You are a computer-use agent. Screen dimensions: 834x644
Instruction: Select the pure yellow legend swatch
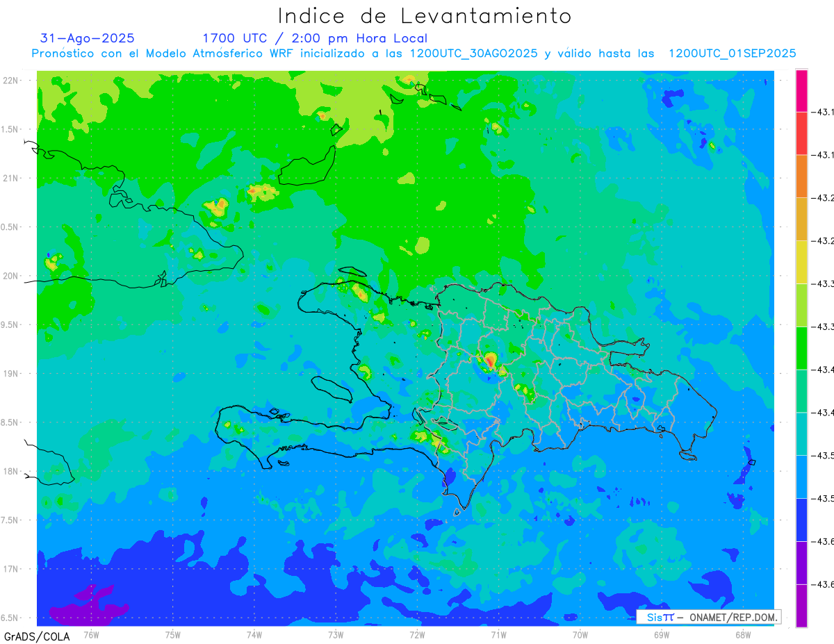801,262
